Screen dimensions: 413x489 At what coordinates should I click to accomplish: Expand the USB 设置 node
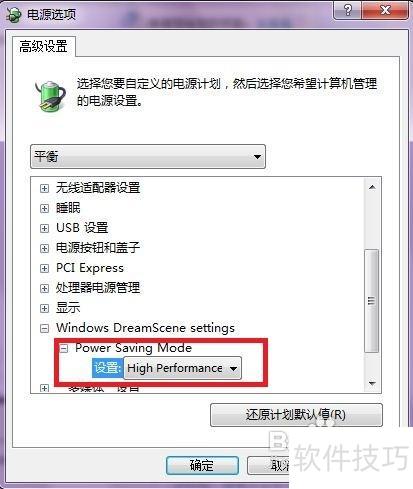[44, 228]
